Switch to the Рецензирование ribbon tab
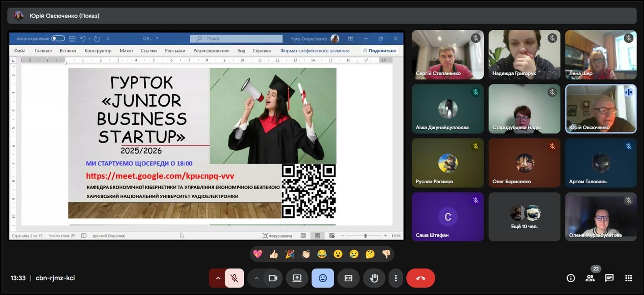 [x=211, y=51]
